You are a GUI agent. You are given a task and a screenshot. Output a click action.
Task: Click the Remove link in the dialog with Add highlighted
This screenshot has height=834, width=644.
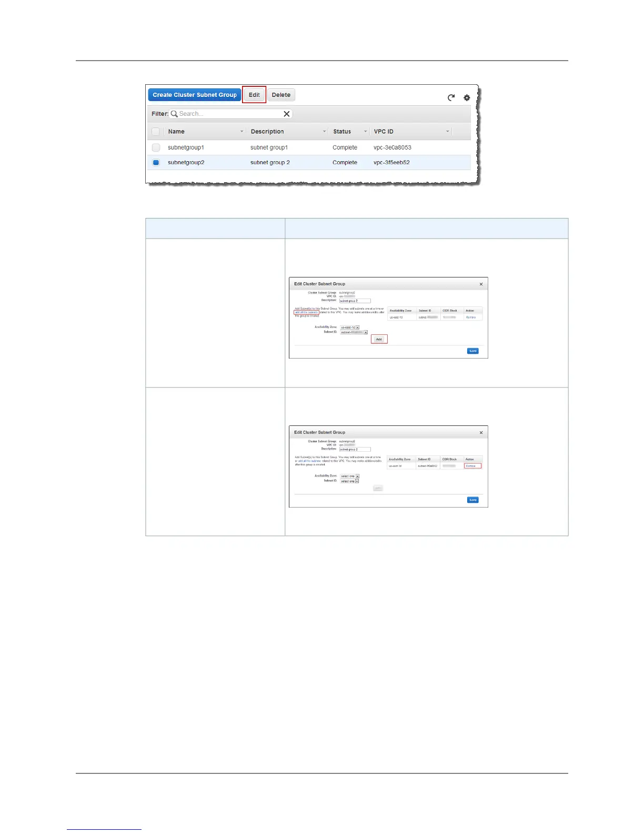[471, 317]
